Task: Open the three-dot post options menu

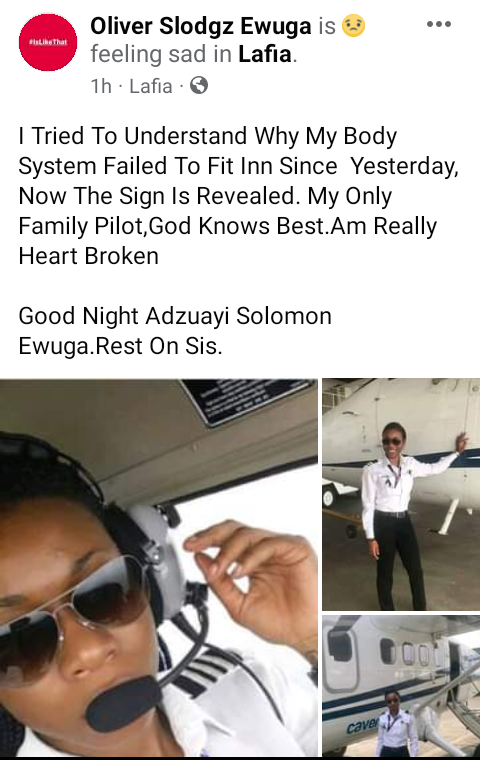Action: 439,24
